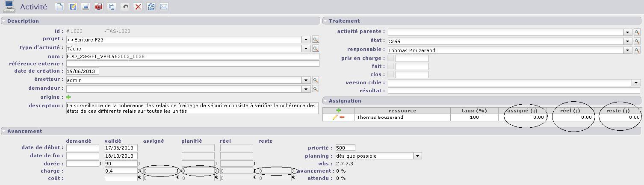Undo changes with the undo arrow icon
Viewport: 644px width, 185px height.
125,7
